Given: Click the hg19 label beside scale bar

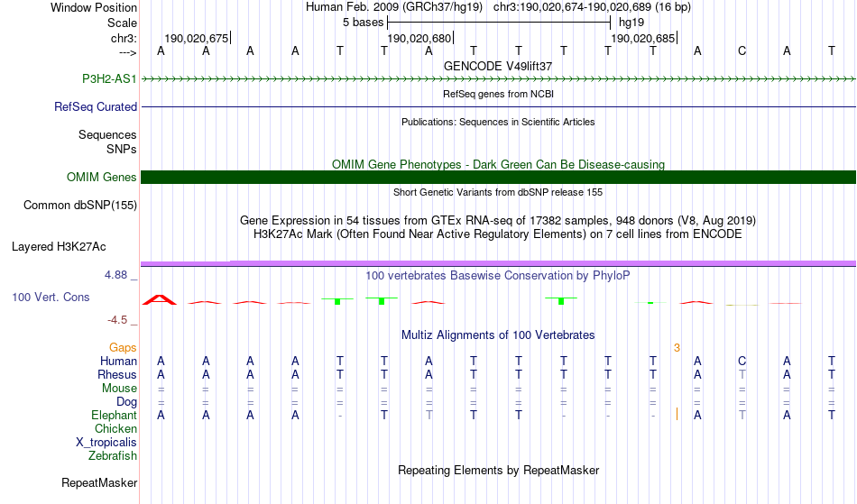Looking at the screenshot, I should pyautogui.click(x=631, y=23).
